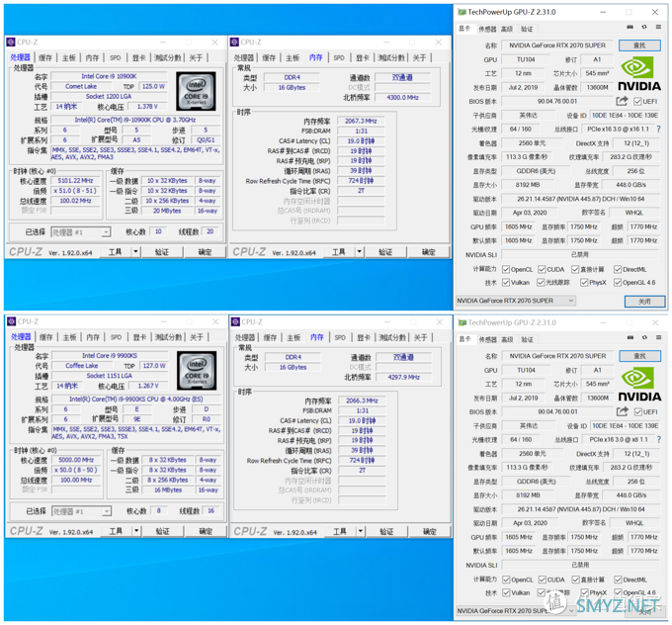
Task: Switch to 传感器 tab in x16 GPU-Z window
Action: [487, 29]
